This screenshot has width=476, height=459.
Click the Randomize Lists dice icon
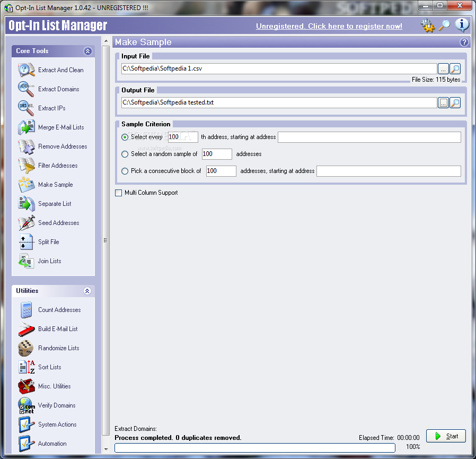(x=26, y=348)
